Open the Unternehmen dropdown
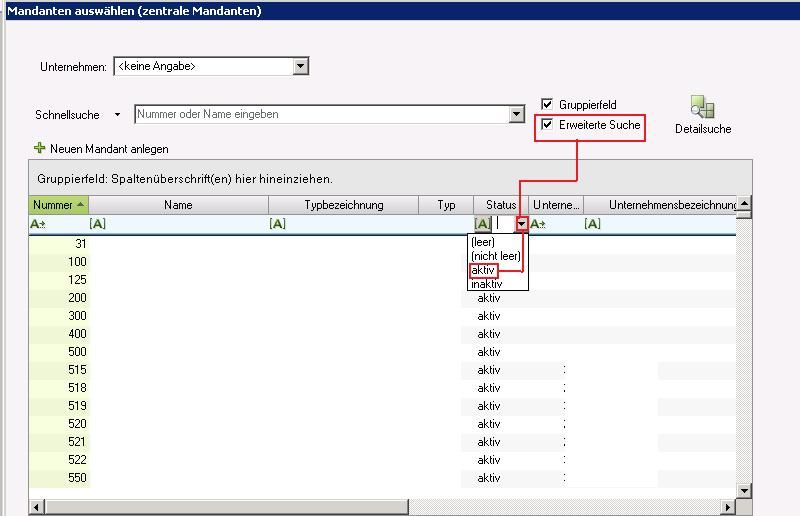 point(301,66)
